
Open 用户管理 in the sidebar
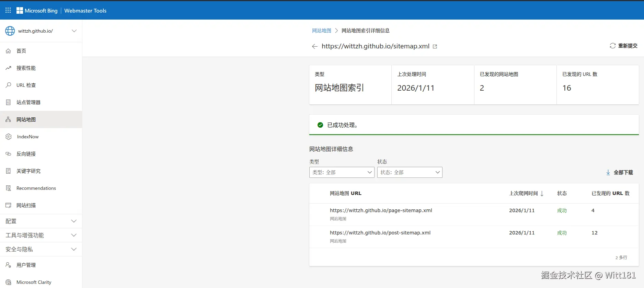tap(41, 265)
